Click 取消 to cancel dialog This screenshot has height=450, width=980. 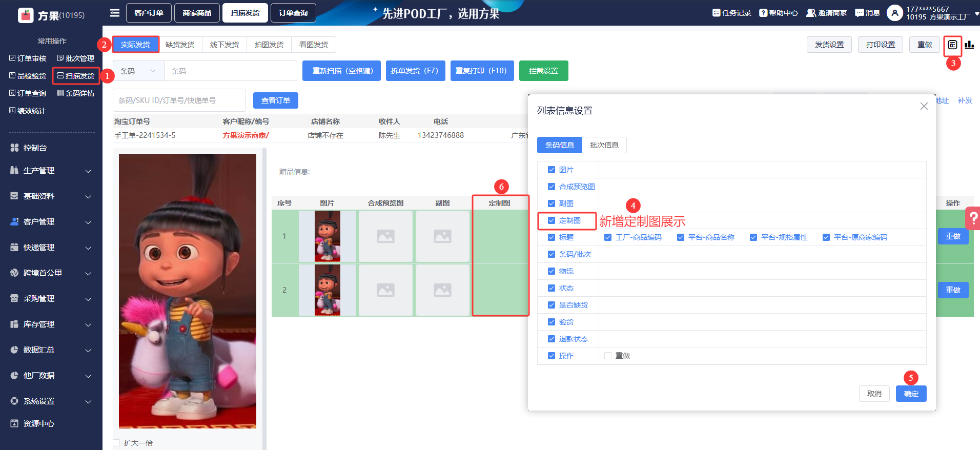874,394
